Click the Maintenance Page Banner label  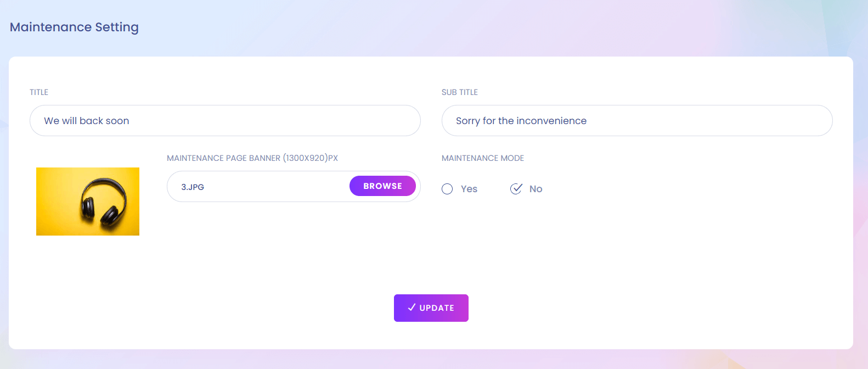pos(252,158)
